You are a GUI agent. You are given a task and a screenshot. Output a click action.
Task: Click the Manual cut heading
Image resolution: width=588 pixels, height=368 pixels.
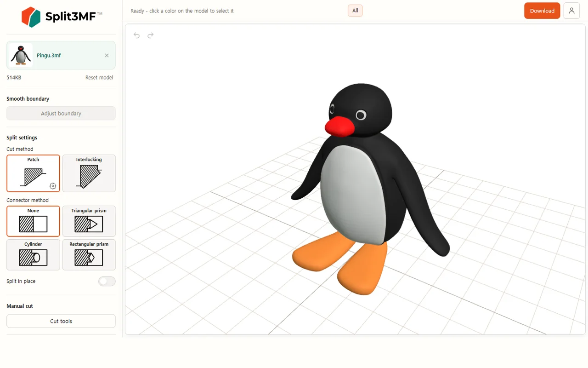coord(20,306)
